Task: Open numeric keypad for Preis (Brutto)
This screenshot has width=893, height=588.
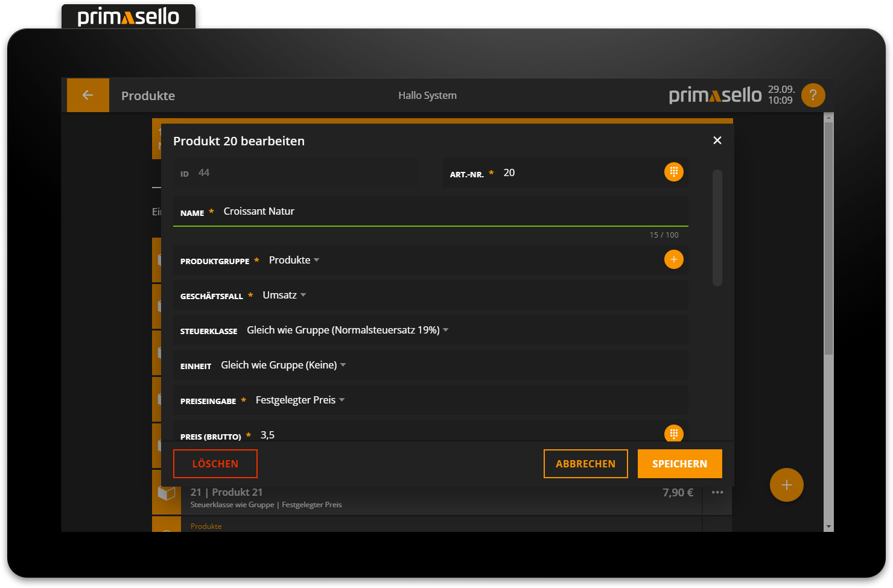Action: [x=673, y=434]
